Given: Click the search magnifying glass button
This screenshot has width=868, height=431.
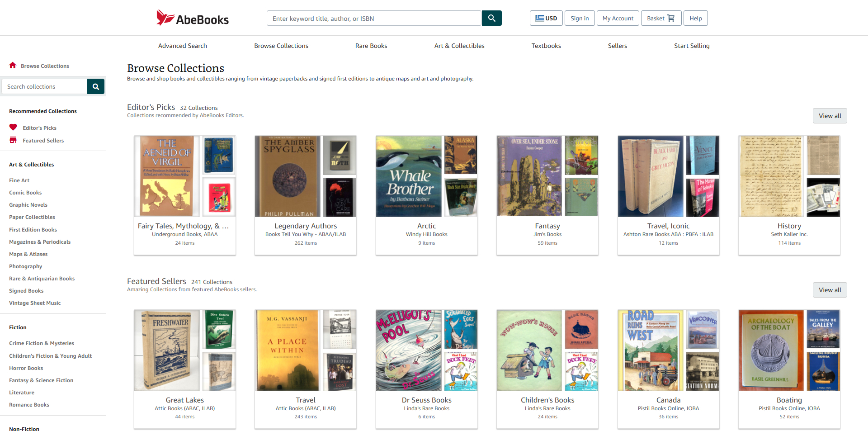Looking at the screenshot, I should [x=491, y=18].
